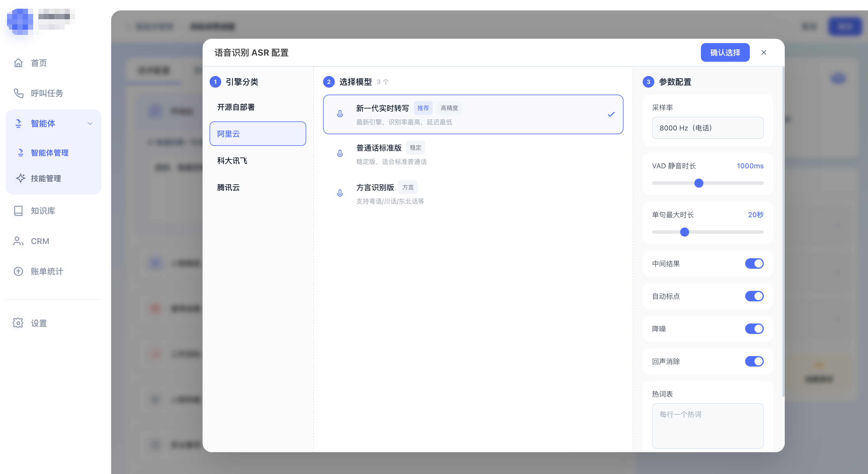Click the 高精度 tag
Screen dimensions: 868x474
click(x=449, y=108)
